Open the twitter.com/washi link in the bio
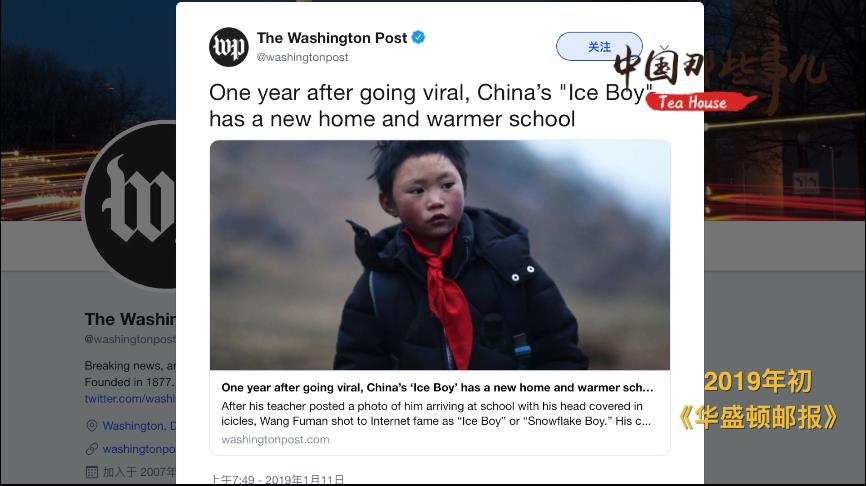 coord(130,399)
